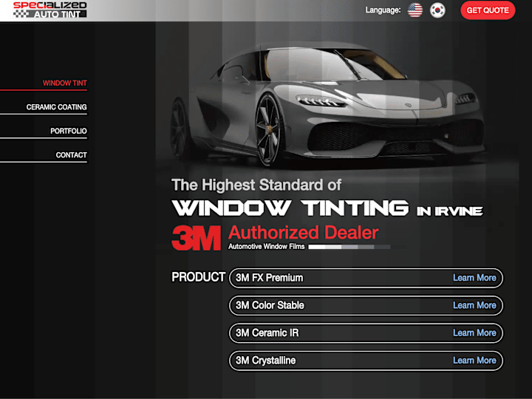Learn More about 3M Color Stable
This screenshot has height=399, width=532.
coord(474,305)
